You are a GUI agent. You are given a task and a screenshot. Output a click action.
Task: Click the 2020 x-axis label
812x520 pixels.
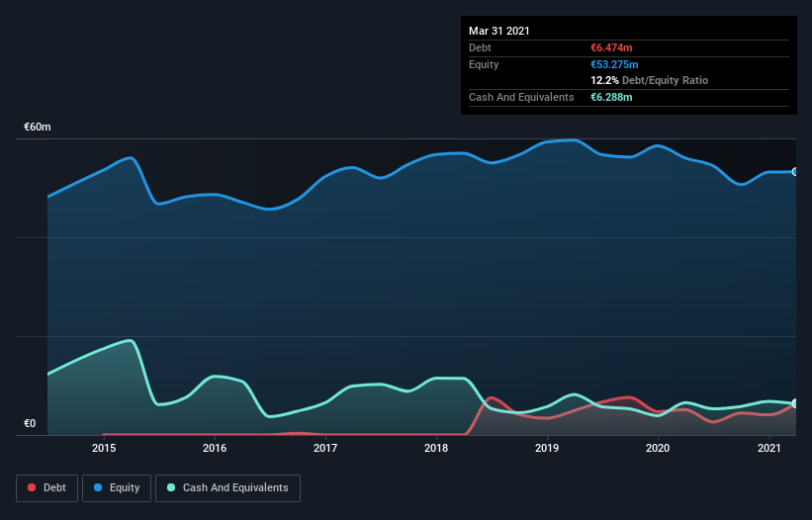click(658, 448)
